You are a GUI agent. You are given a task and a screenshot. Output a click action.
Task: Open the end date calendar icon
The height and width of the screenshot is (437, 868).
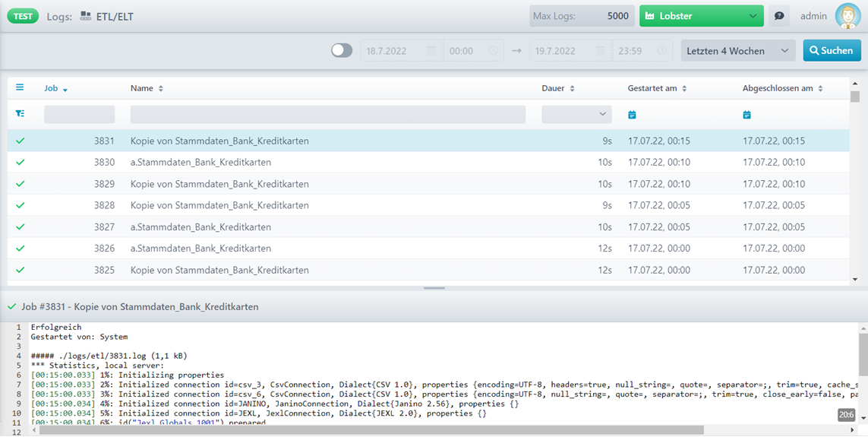[x=601, y=50]
